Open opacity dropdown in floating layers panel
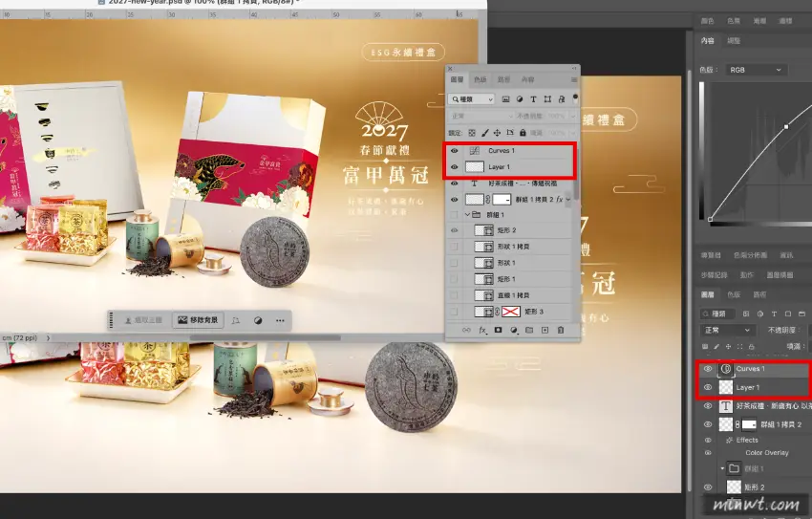Screen dimensions: 812x519 (573, 116)
